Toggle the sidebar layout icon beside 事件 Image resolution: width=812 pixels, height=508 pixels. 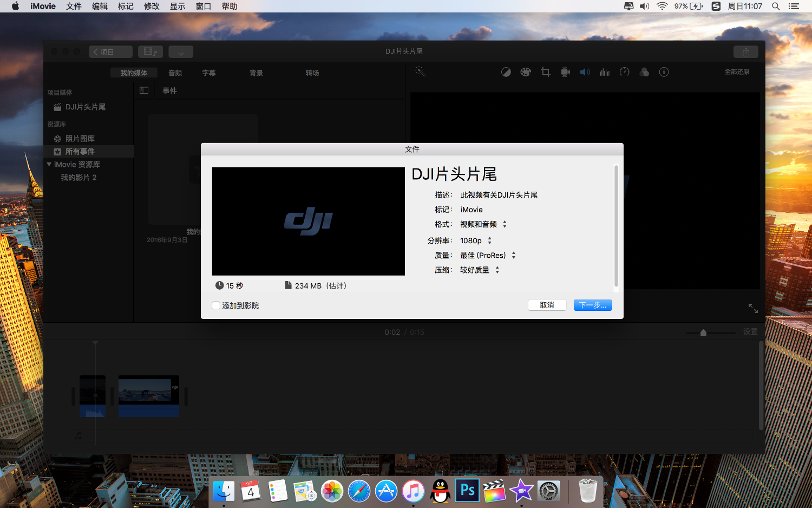[x=144, y=90]
